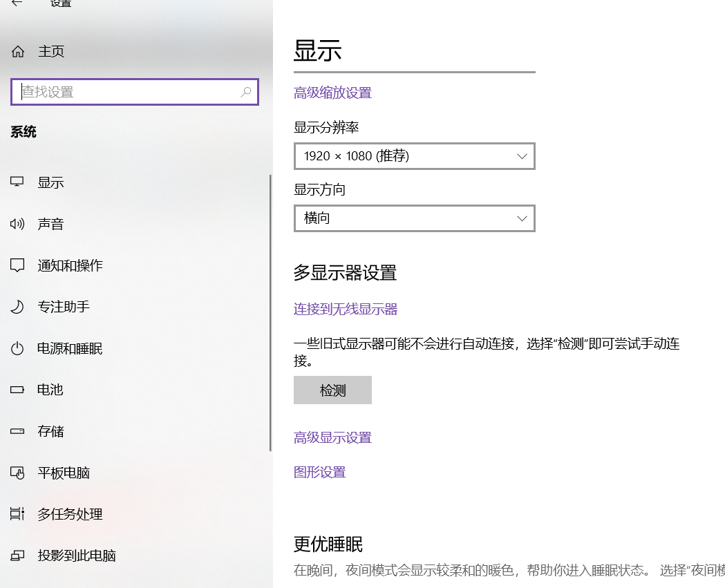The height and width of the screenshot is (588, 725).
Task: Click the back arrow
Action: coord(15,4)
